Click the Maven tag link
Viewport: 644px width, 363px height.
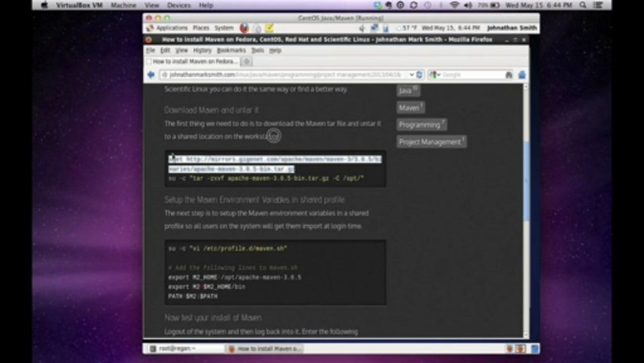coord(411,107)
